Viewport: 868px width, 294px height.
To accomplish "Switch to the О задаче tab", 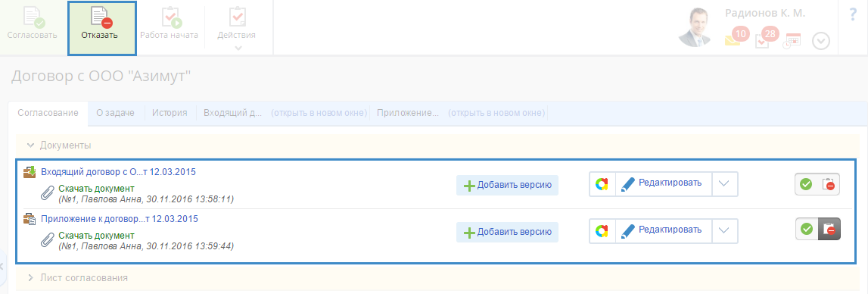I will [115, 113].
